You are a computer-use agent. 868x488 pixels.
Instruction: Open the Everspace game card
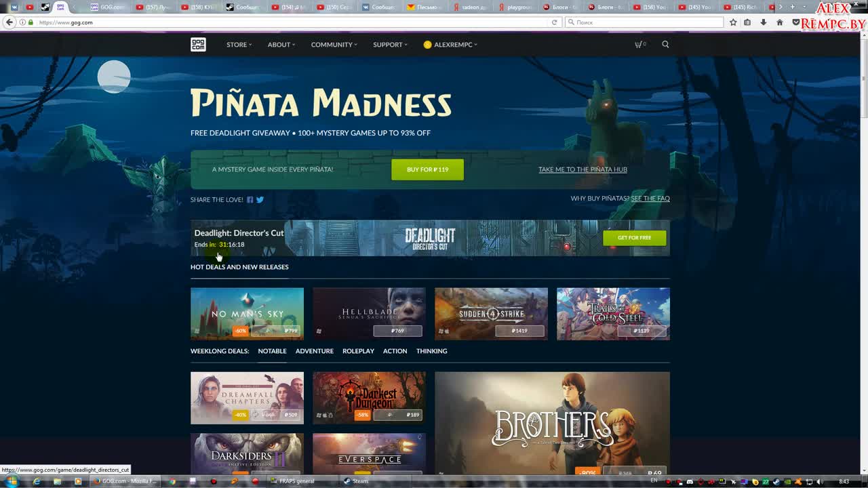click(x=369, y=455)
